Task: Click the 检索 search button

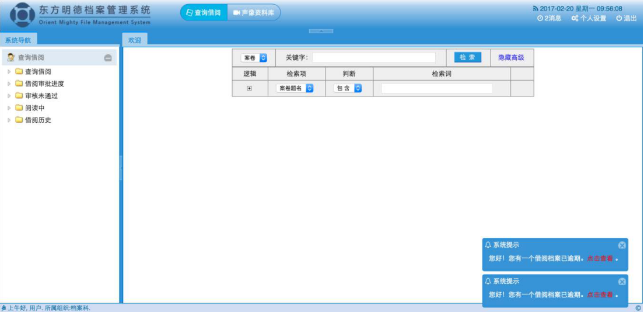Action: 467,57
